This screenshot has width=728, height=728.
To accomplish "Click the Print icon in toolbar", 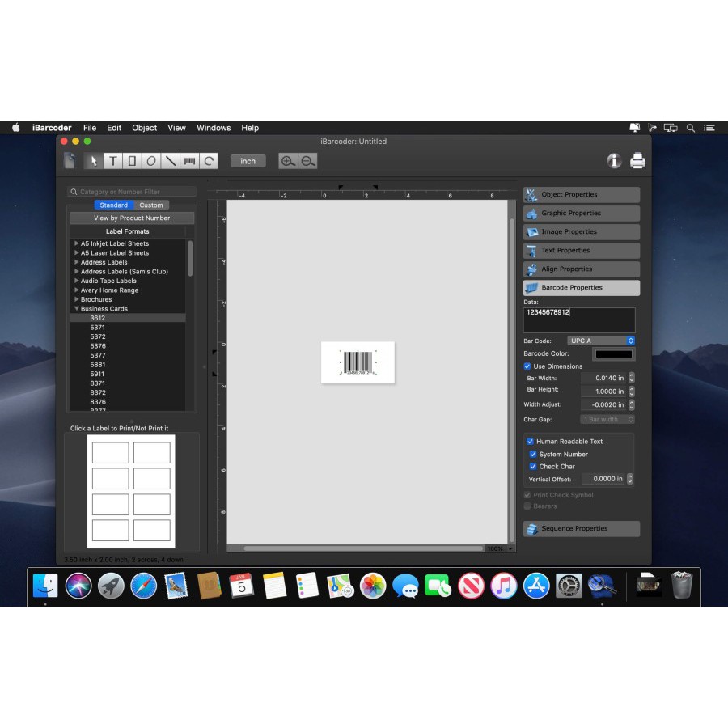I will 637,161.
